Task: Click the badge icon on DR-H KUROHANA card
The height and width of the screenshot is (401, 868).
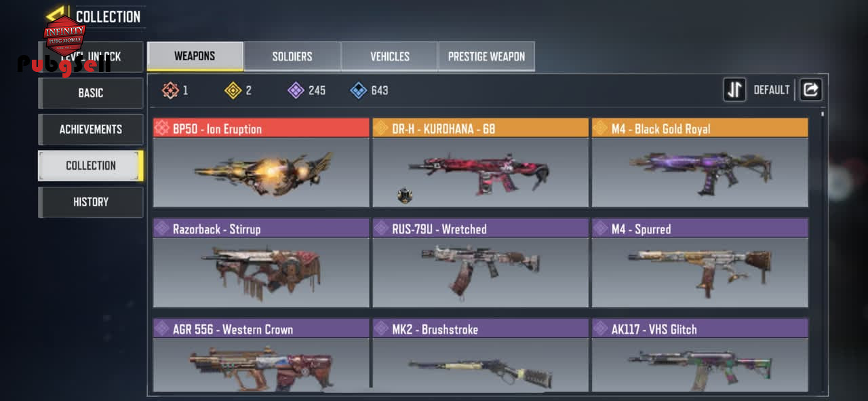Action: tap(405, 196)
